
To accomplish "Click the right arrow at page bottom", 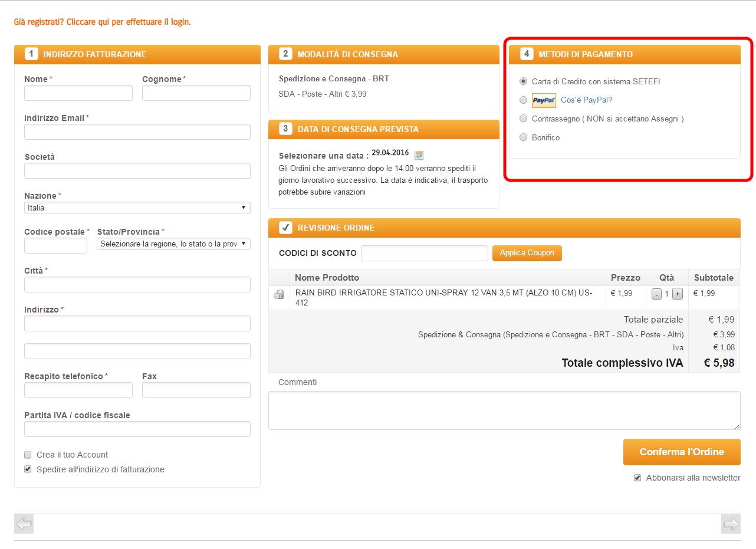I will 731,524.
